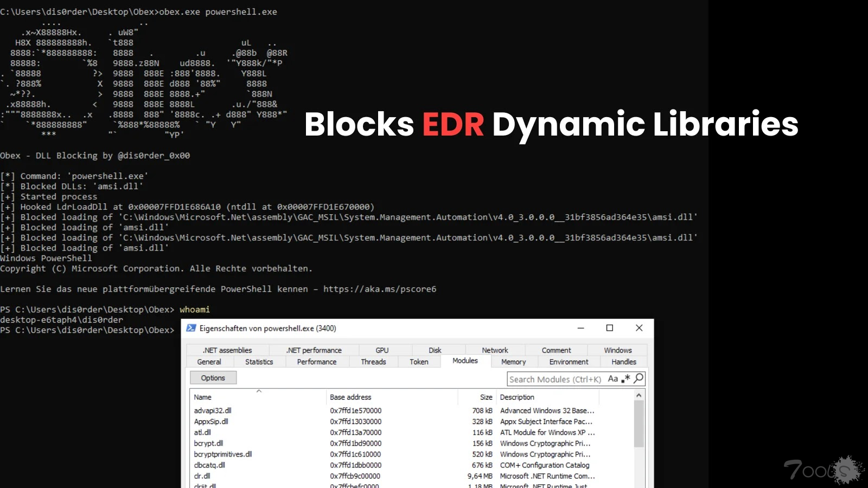Open the Options dropdown button
Image resolution: width=868 pixels, height=488 pixels.
pos(213,378)
